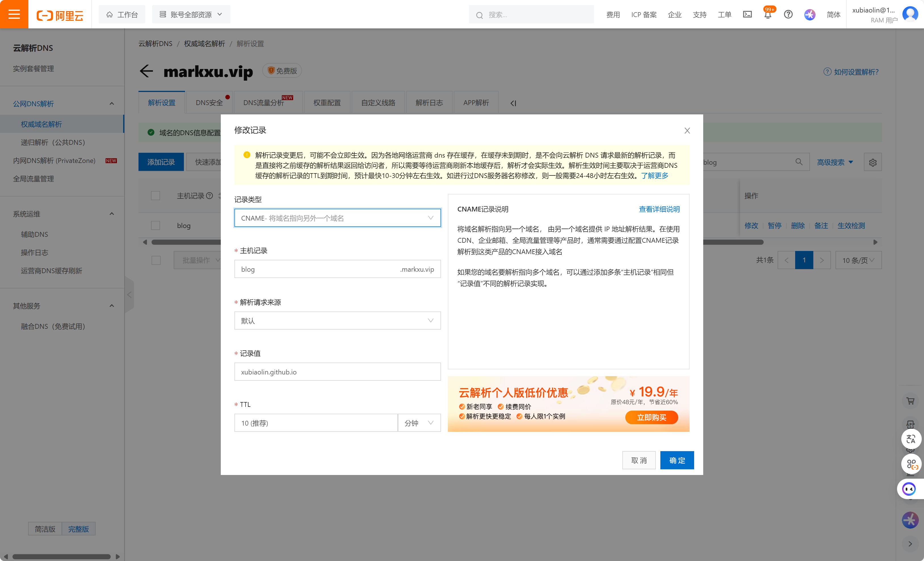
Task: Open the Cloud Shell terminal icon
Action: pyautogui.click(x=747, y=14)
